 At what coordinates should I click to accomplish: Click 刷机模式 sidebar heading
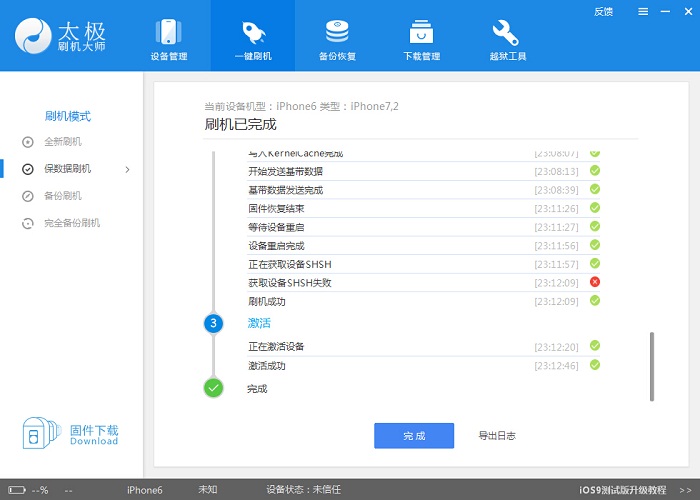point(68,117)
